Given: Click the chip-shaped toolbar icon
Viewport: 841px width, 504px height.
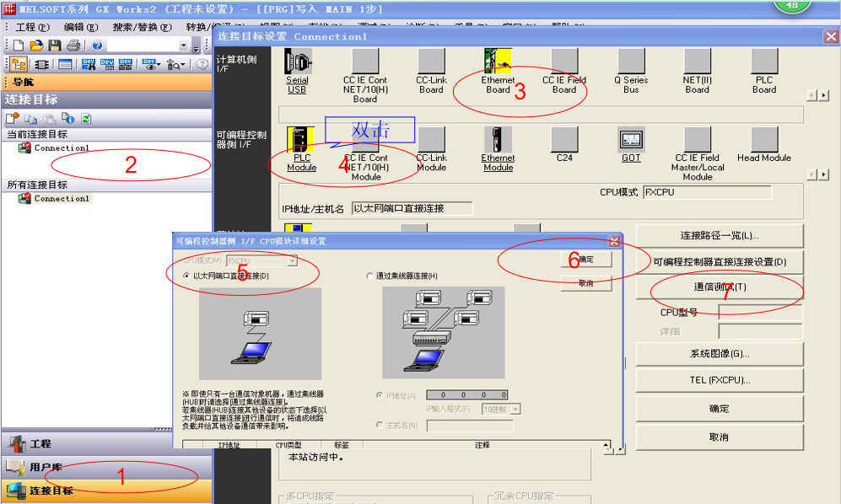Looking at the screenshot, I should point(41,65).
